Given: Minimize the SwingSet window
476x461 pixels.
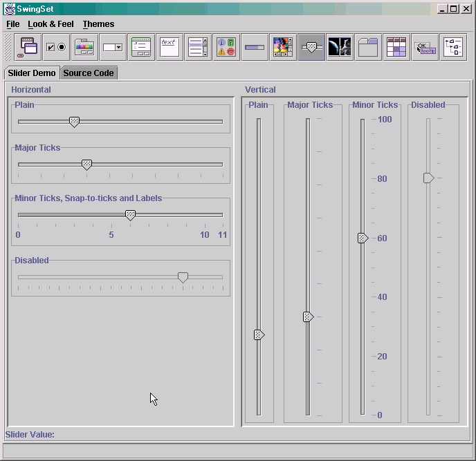Looking at the screenshot, I should click(443, 9).
